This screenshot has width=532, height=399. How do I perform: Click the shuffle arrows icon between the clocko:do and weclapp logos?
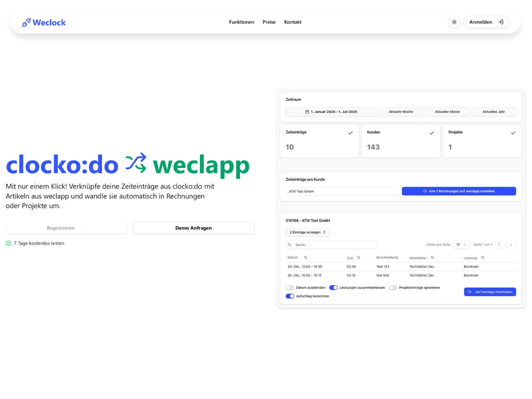click(136, 163)
